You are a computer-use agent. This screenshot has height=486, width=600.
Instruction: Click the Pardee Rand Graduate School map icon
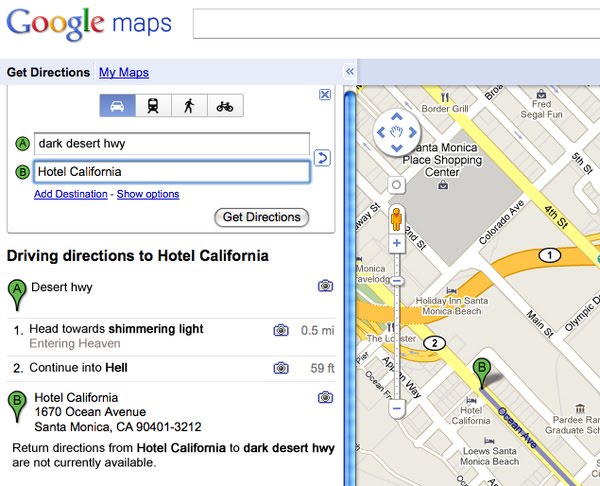pos(580,409)
